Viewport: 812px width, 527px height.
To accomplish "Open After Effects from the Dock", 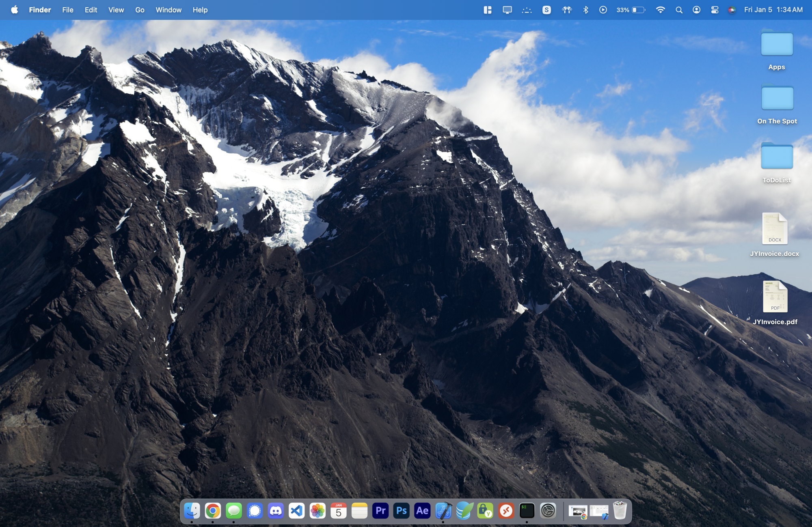I will (422, 510).
